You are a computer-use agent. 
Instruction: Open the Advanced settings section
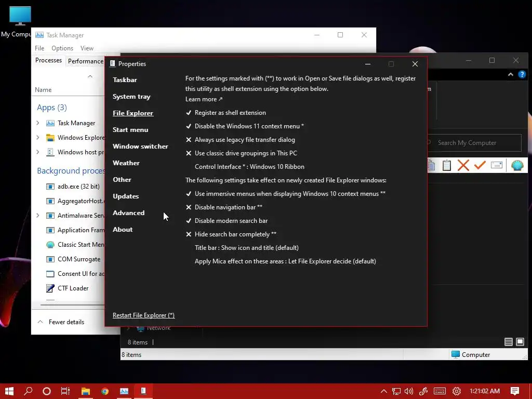(129, 213)
